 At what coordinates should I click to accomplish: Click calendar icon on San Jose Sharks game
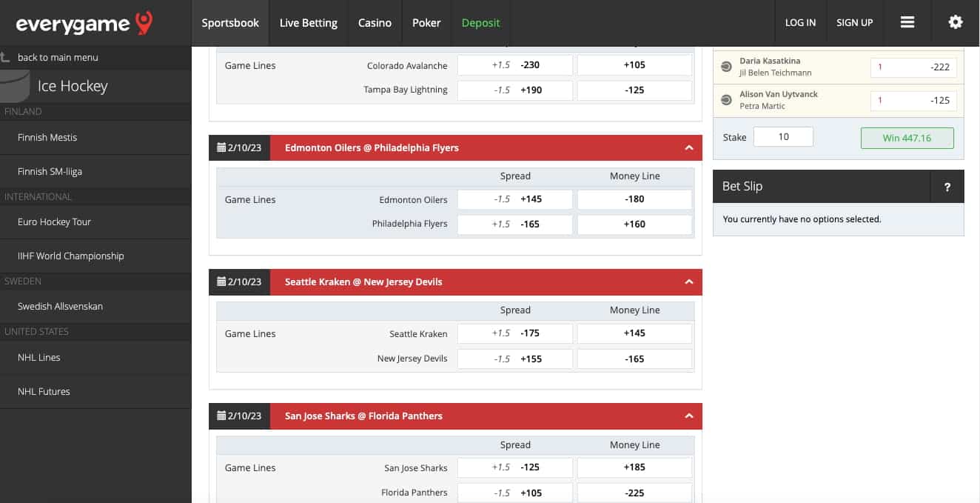tap(221, 416)
